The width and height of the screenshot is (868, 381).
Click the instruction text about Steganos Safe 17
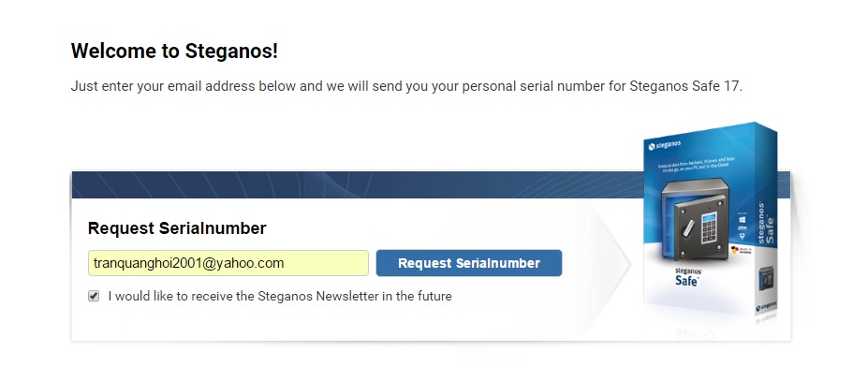[406, 86]
